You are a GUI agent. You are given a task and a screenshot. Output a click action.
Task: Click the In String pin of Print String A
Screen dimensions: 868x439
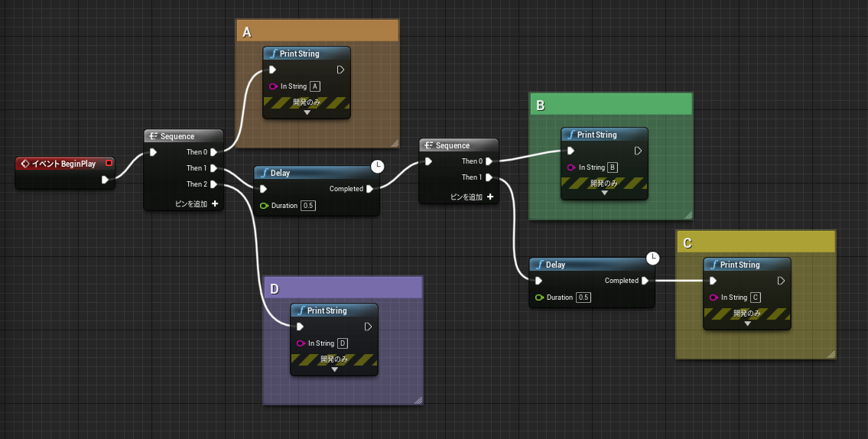[273, 86]
